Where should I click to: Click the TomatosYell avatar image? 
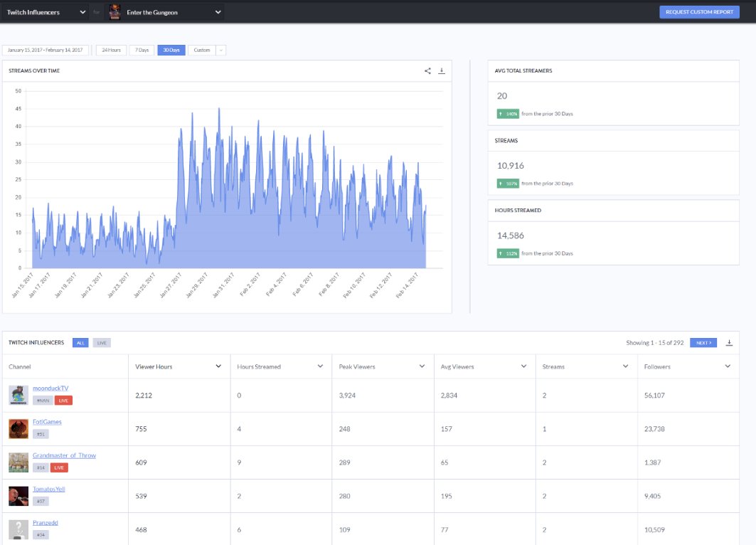click(18, 496)
